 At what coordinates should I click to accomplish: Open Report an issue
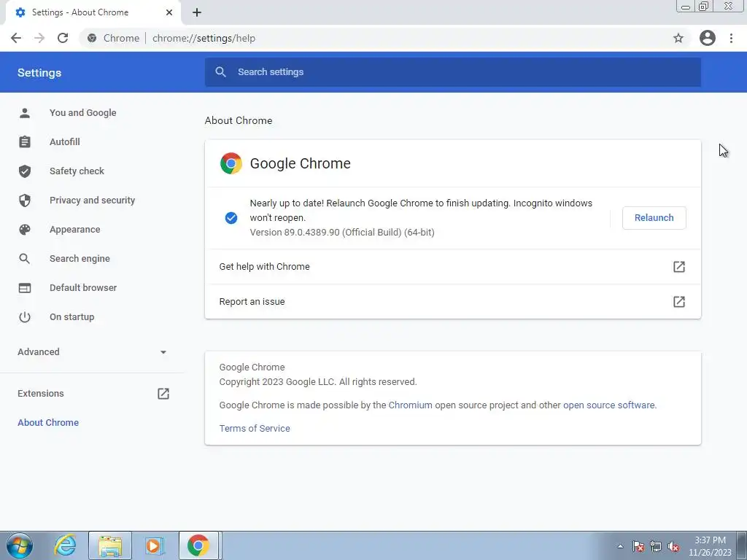pos(452,301)
